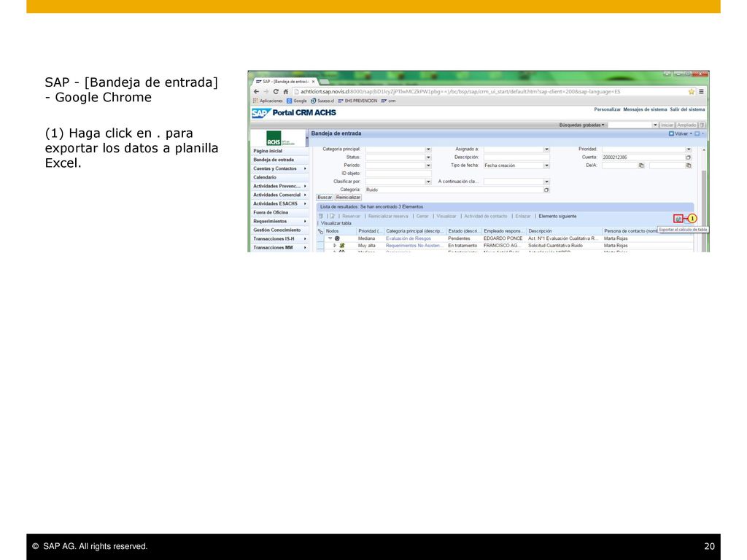
Task: Click the node icon in Muy alta row
Action: tap(342, 246)
